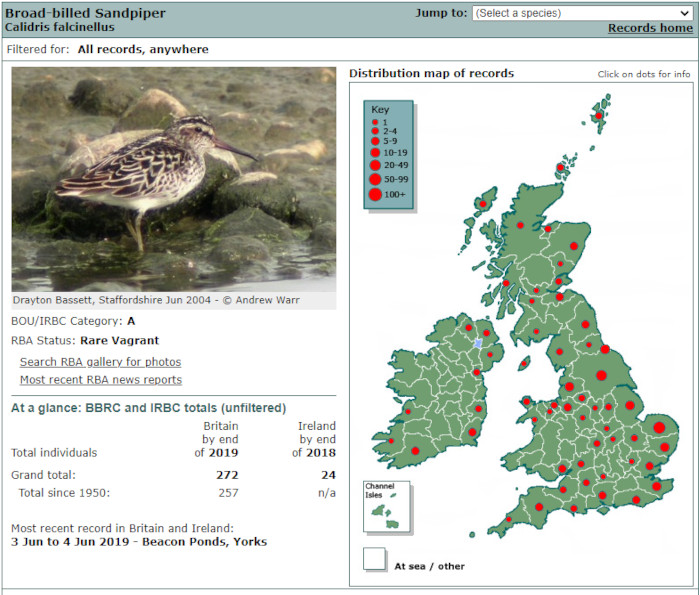Click the red dot in County Clare
Image resolution: width=700 pixels, height=595 pixels.
point(408,412)
